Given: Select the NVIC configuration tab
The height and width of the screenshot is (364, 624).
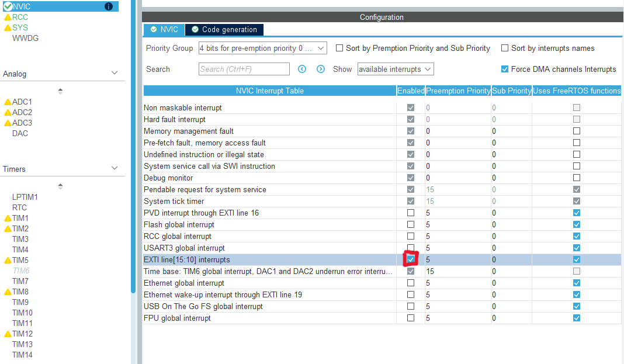Looking at the screenshot, I should click(x=164, y=29).
